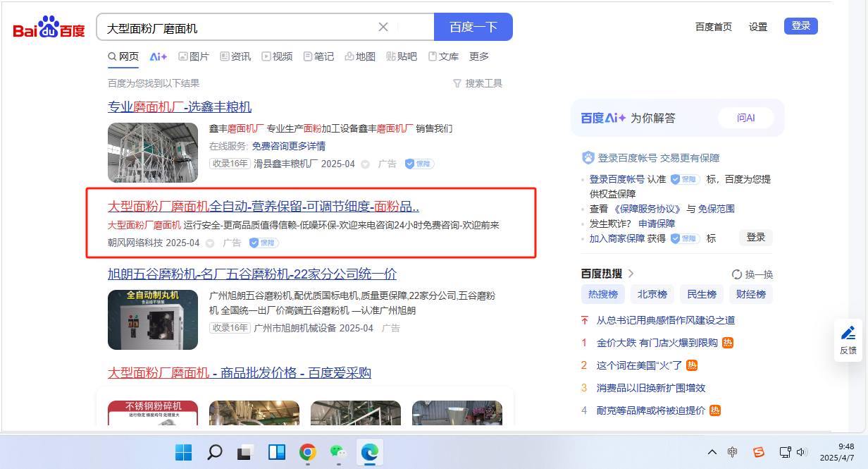868x469 pixels.
Task: Open 免保范围 link
Action: click(x=717, y=209)
